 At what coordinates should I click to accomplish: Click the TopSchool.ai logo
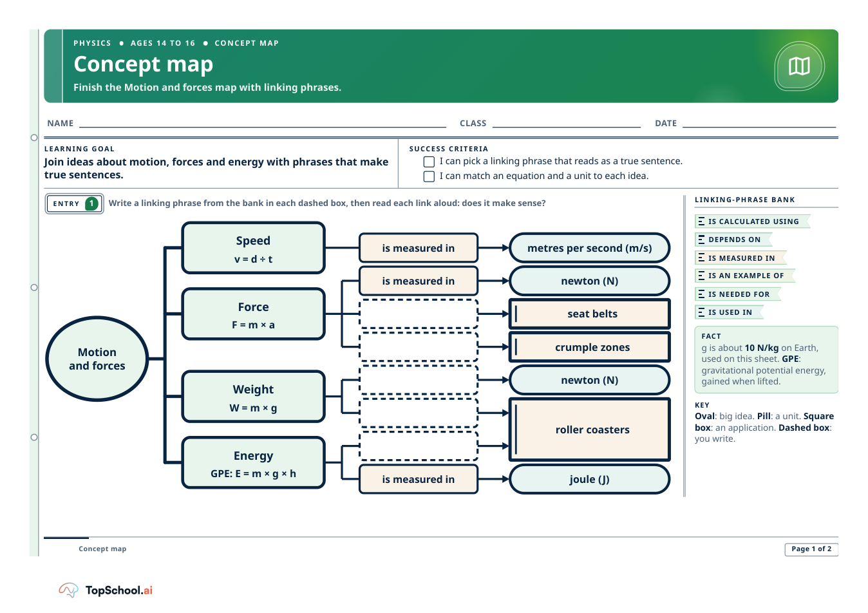click(106, 590)
